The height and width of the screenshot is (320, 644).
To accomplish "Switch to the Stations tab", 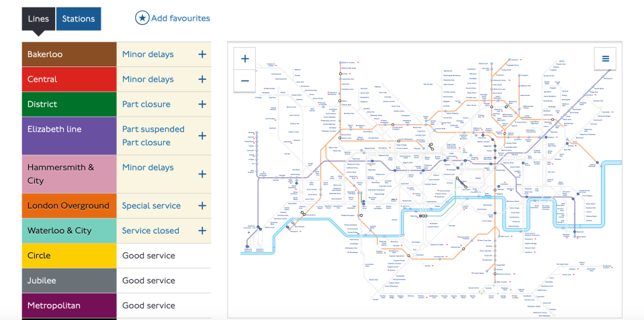I will [79, 19].
